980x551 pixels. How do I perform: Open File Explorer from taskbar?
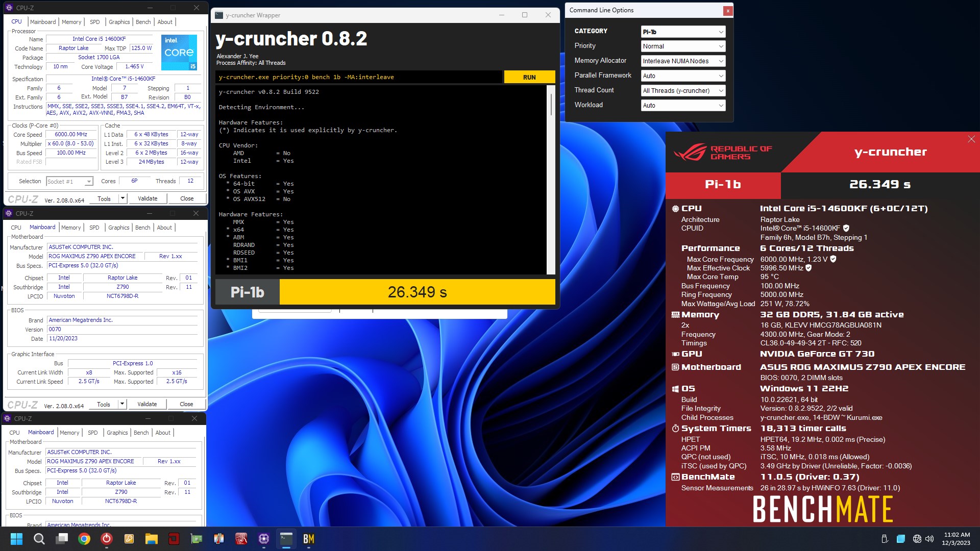(152, 539)
